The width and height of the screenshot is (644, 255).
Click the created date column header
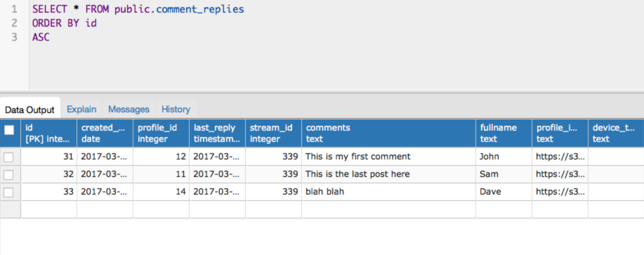[x=105, y=133]
